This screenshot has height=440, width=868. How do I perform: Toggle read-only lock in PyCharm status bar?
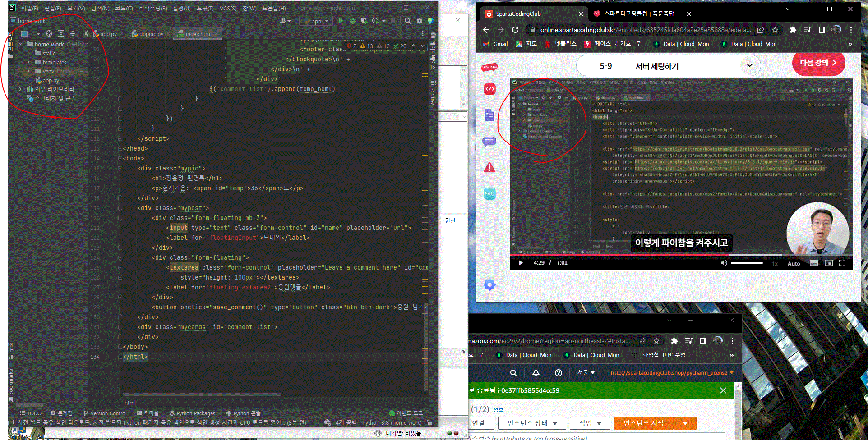[429, 422]
